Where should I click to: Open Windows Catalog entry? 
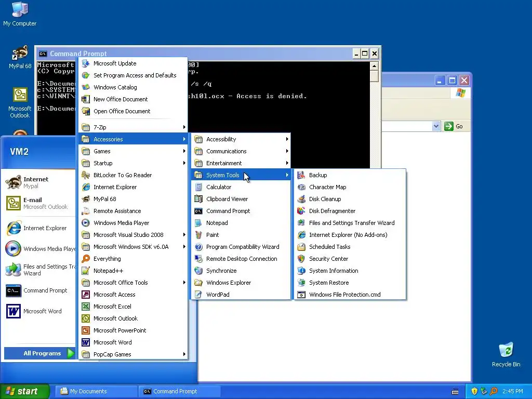pyautogui.click(x=133, y=87)
